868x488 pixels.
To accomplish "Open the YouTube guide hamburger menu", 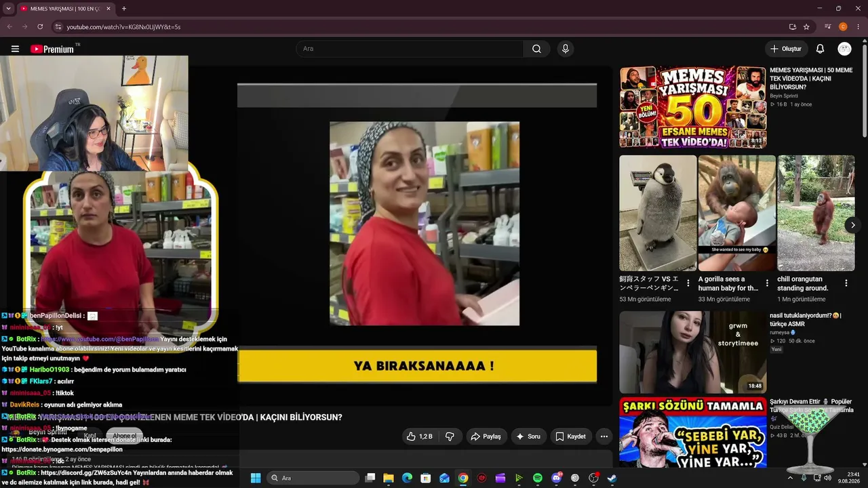I will [x=15, y=49].
